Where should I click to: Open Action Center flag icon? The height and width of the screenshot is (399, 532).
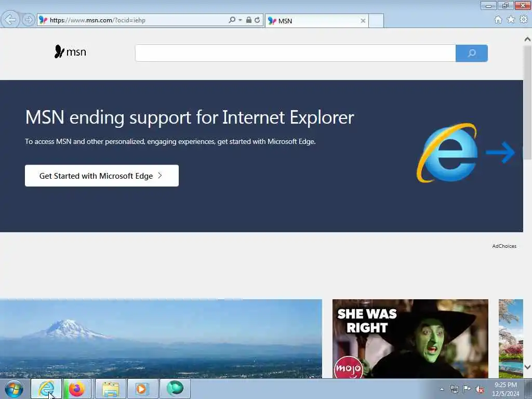coord(467,389)
